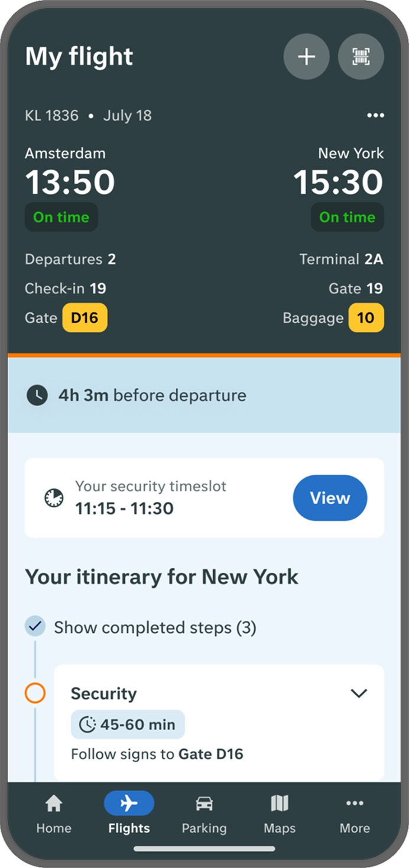Toggle the Show completed steps checkbox
The height and width of the screenshot is (868, 409).
[35, 627]
